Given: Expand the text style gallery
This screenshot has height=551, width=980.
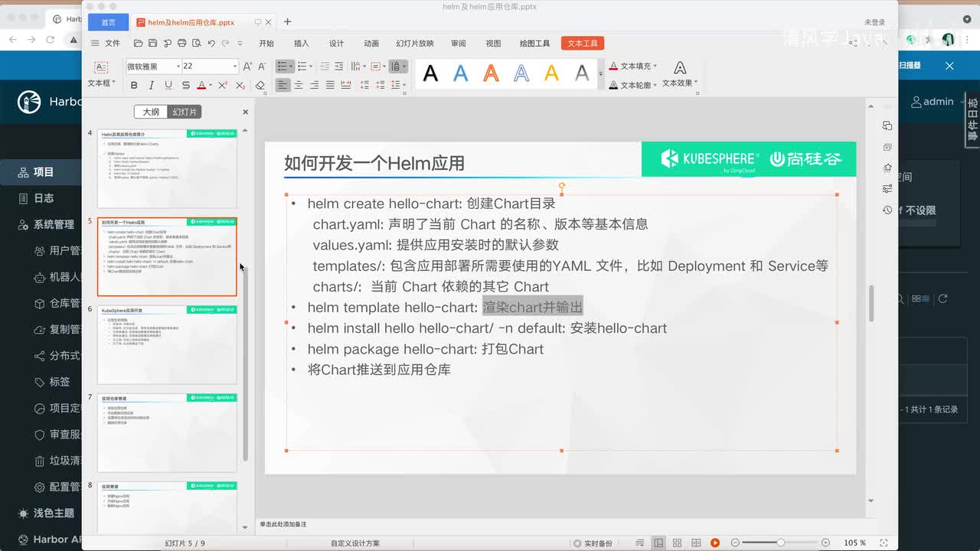Looking at the screenshot, I should (x=600, y=74).
